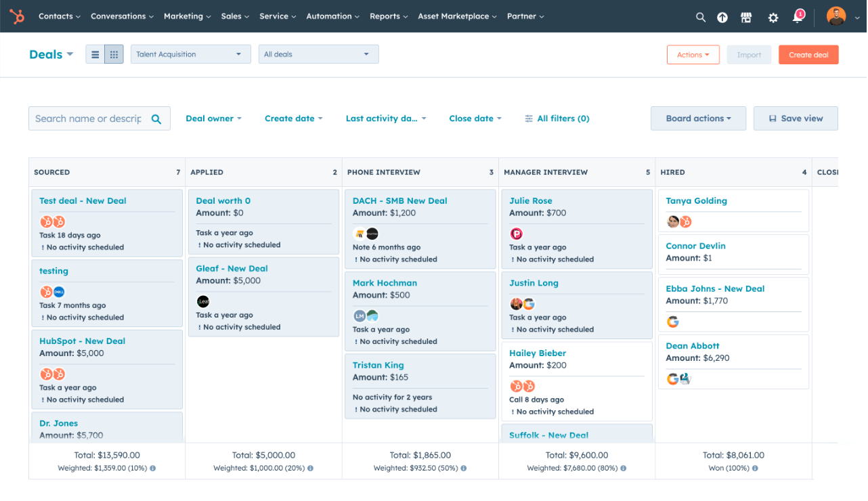Click the Create deal button
868x501 pixels.
point(808,55)
